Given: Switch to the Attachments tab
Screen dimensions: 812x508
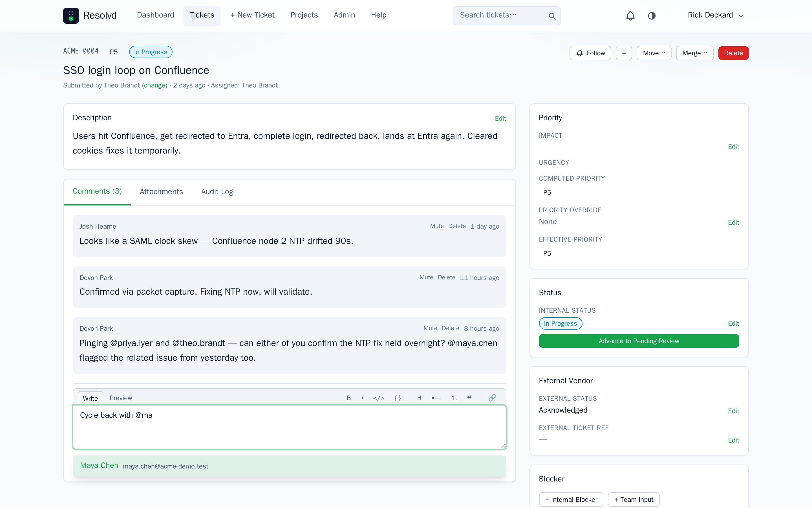Looking at the screenshot, I should [161, 192].
